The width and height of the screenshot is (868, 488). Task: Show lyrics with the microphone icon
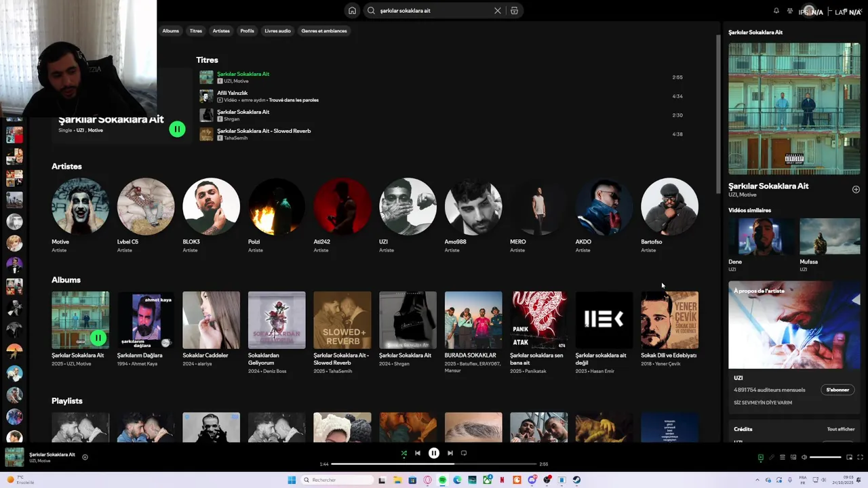[x=771, y=457]
